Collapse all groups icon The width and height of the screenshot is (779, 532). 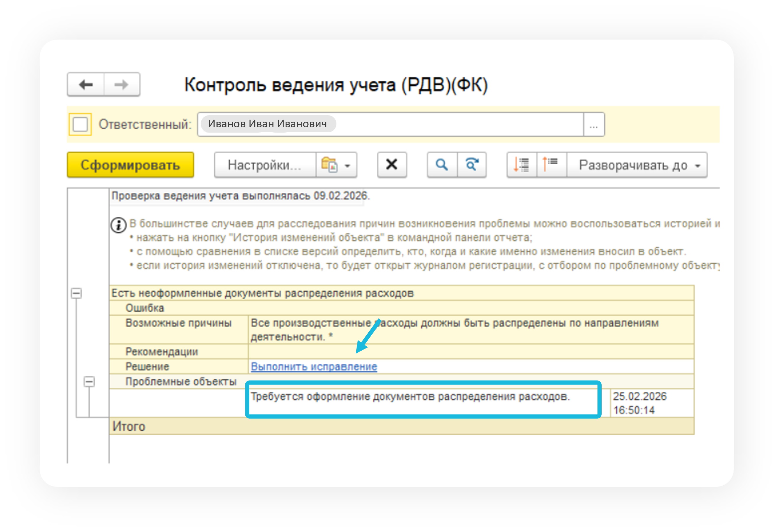pos(551,165)
